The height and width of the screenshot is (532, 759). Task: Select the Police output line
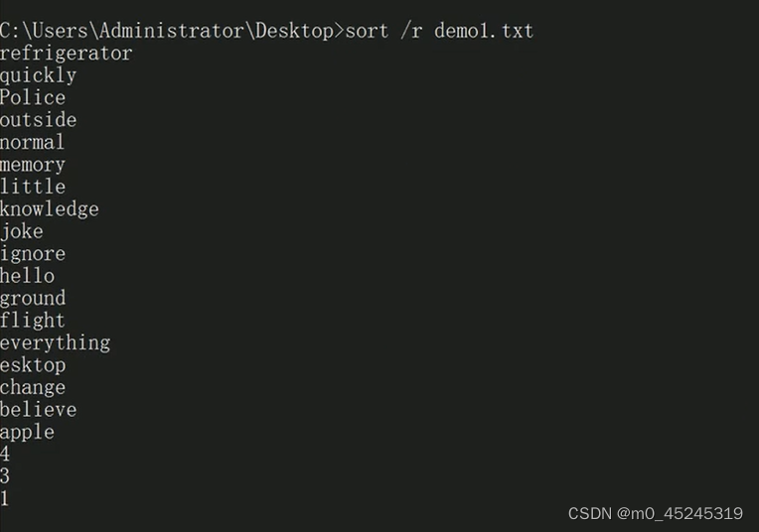(33, 97)
